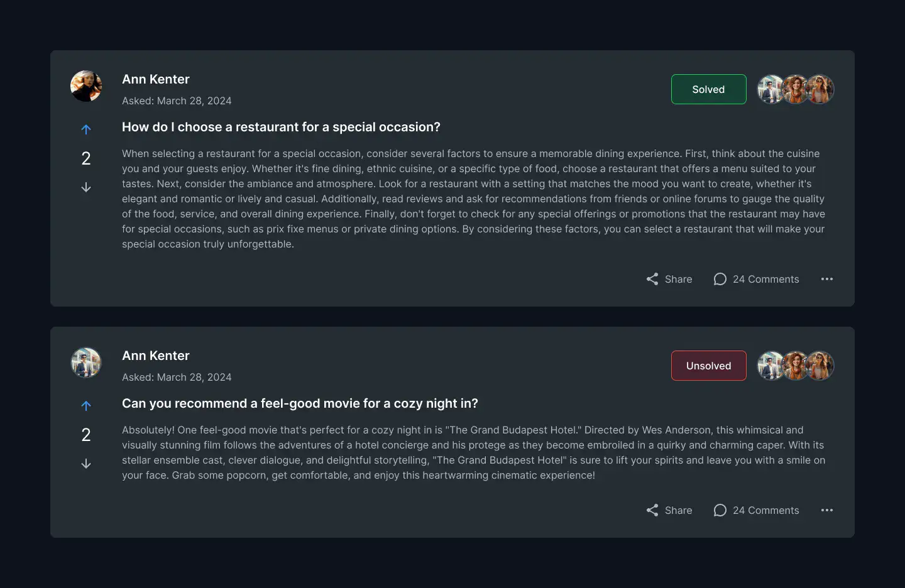Click the share icon on the restaurant post
This screenshot has height=588, width=905.
pyautogui.click(x=652, y=279)
